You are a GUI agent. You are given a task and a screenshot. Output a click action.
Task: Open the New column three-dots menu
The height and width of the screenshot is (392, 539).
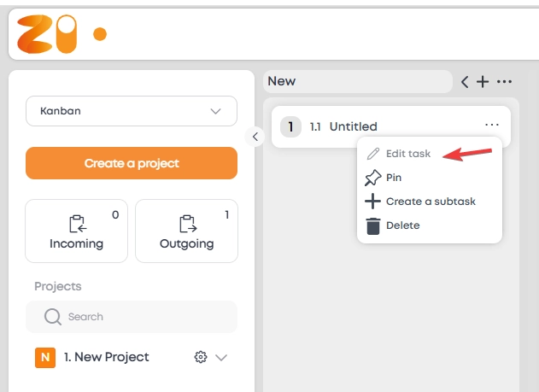point(504,82)
